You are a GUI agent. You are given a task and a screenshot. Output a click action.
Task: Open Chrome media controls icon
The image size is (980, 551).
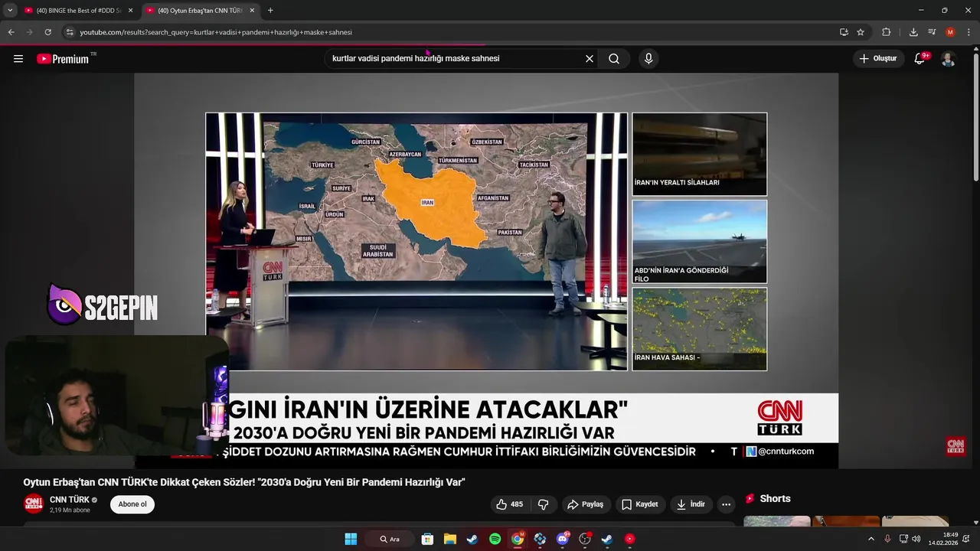click(932, 32)
